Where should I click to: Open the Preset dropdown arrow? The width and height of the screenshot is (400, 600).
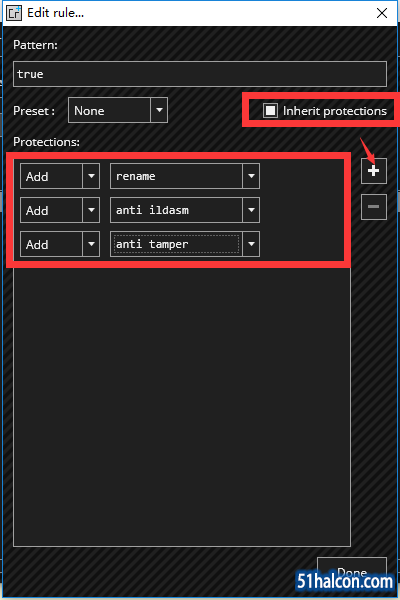(x=159, y=110)
